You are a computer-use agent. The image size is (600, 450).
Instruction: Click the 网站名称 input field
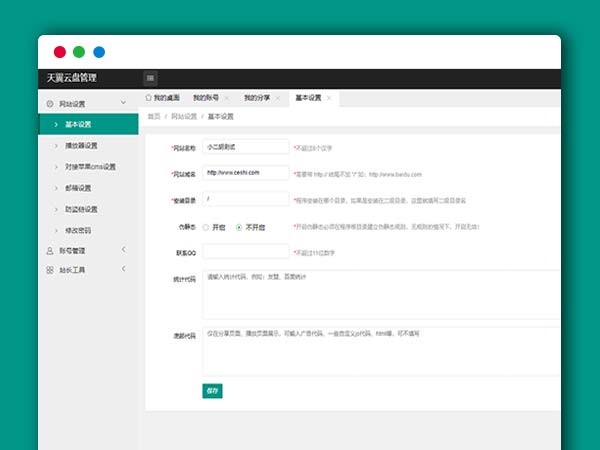coord(245,147)
